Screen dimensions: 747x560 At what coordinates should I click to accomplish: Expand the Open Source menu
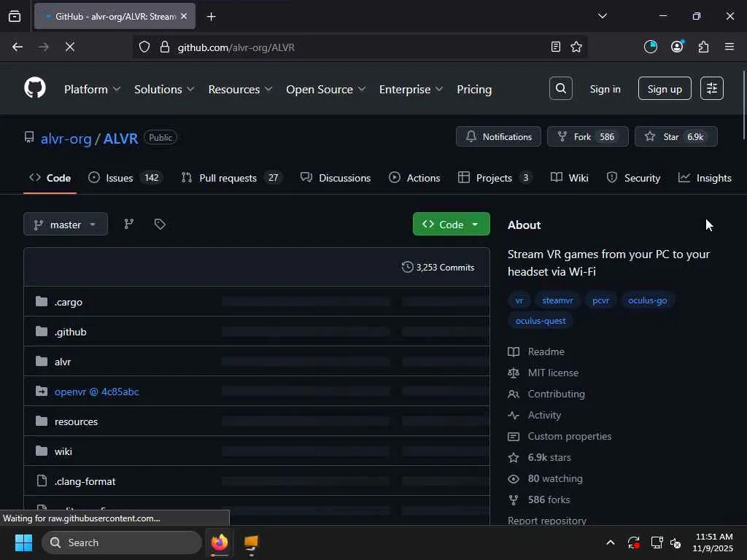(x=326, y=89)
